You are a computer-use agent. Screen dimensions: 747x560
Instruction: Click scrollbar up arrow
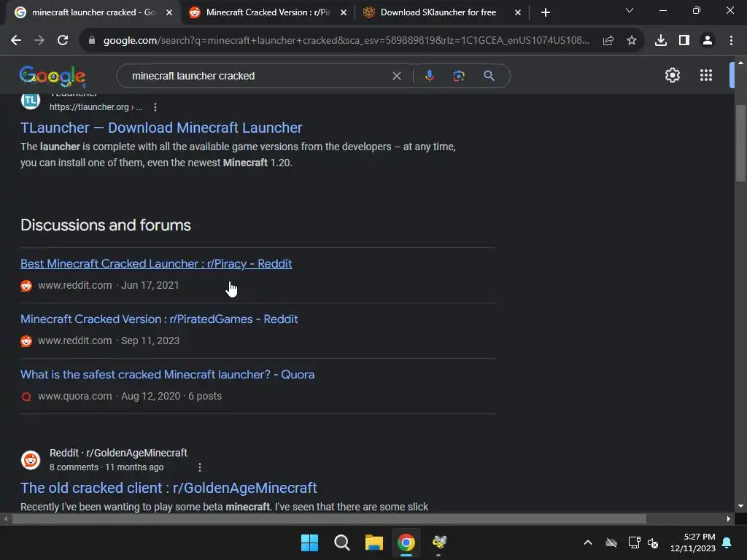tap(740, 63)
